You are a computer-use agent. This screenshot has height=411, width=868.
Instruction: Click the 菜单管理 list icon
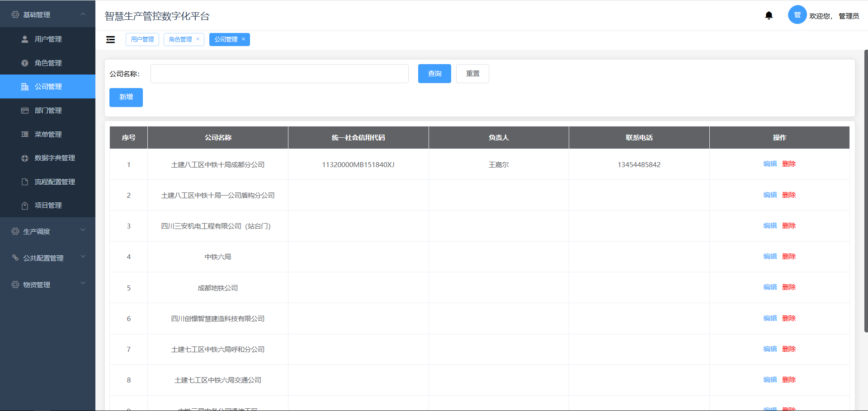click(25, 134)
